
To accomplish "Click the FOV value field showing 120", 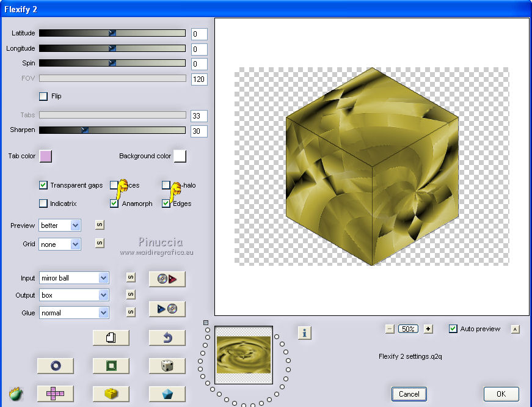I will pyautogui.click(x=199, y=79).
